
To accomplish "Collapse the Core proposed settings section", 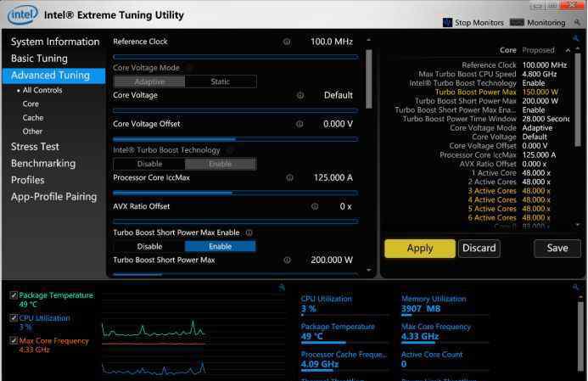I will point(568,50).
